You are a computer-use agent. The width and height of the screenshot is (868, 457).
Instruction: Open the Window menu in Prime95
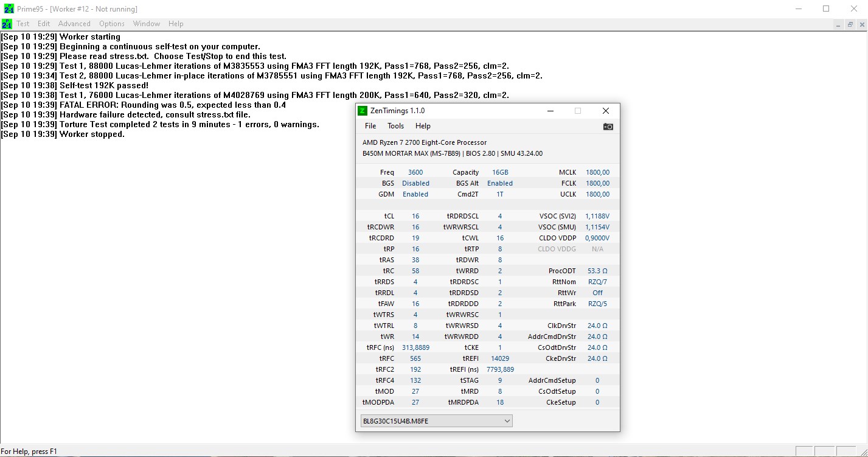click(147, 24)
